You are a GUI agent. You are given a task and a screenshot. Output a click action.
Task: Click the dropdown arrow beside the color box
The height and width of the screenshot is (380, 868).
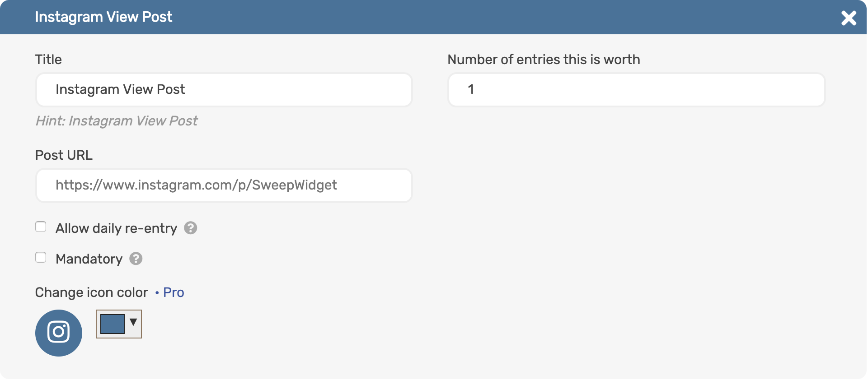132,322
